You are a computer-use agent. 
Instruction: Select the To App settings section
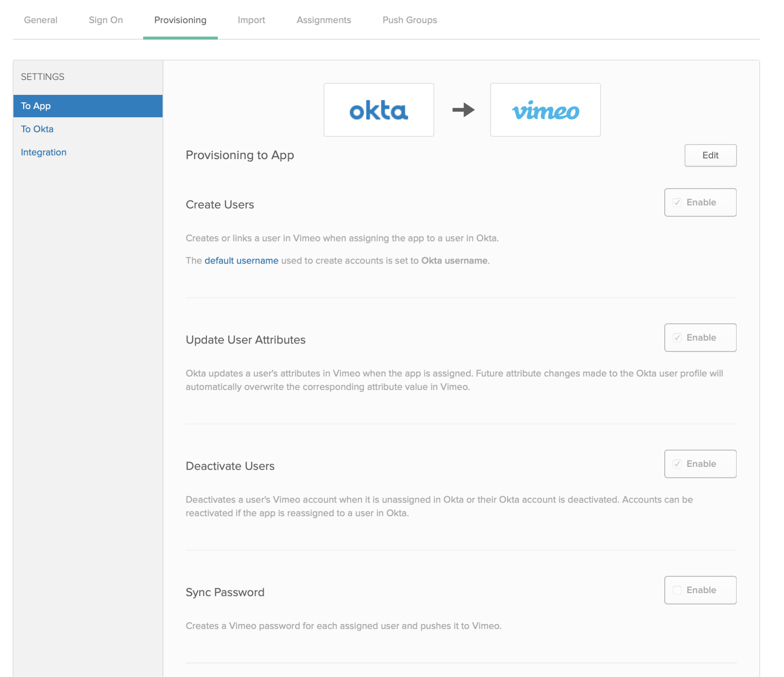tap(87, 105)
